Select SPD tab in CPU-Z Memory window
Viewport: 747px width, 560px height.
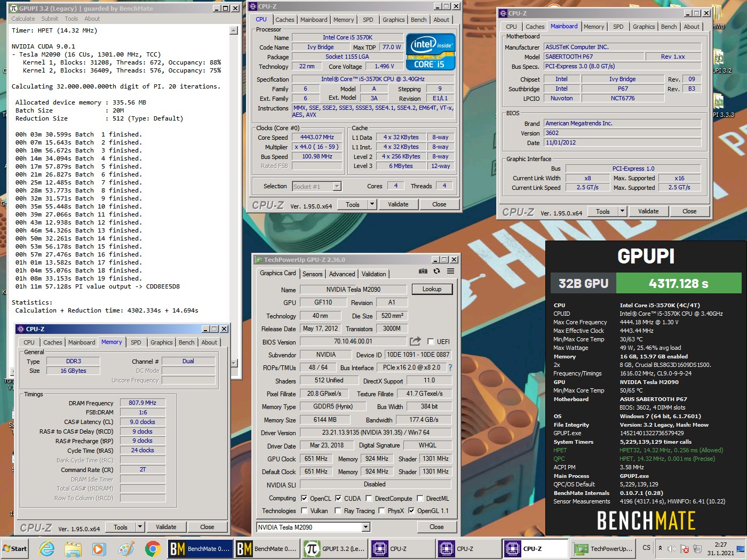click(136, 342)
